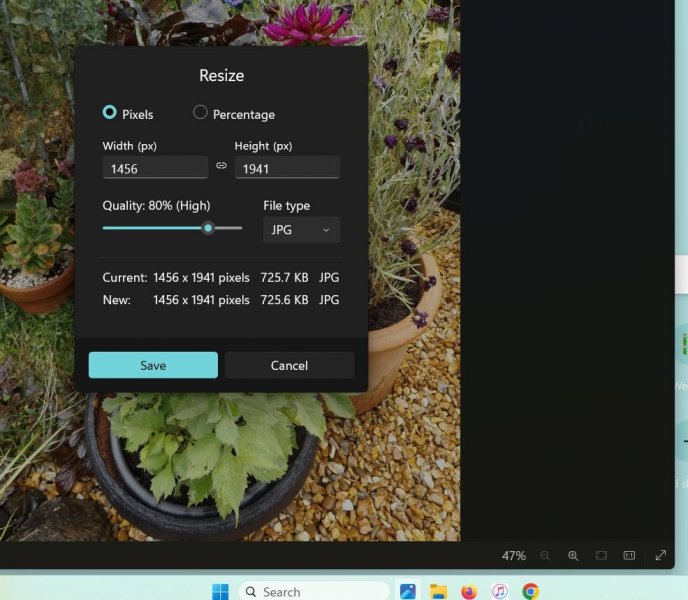This screenshot has width=688, height=600.
Task: Open the File type JPG dropdown
Action: pos(301,230)
